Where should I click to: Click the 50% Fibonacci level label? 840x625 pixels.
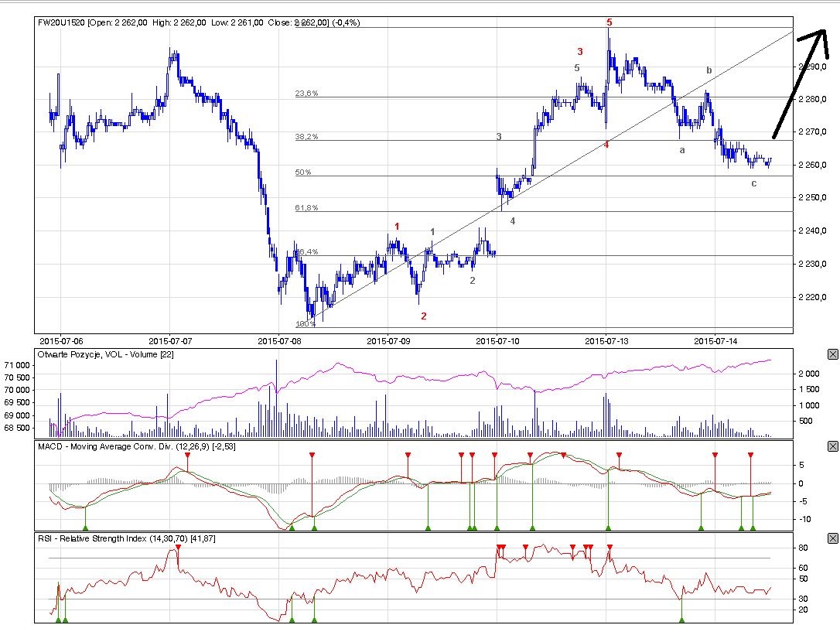303,172
